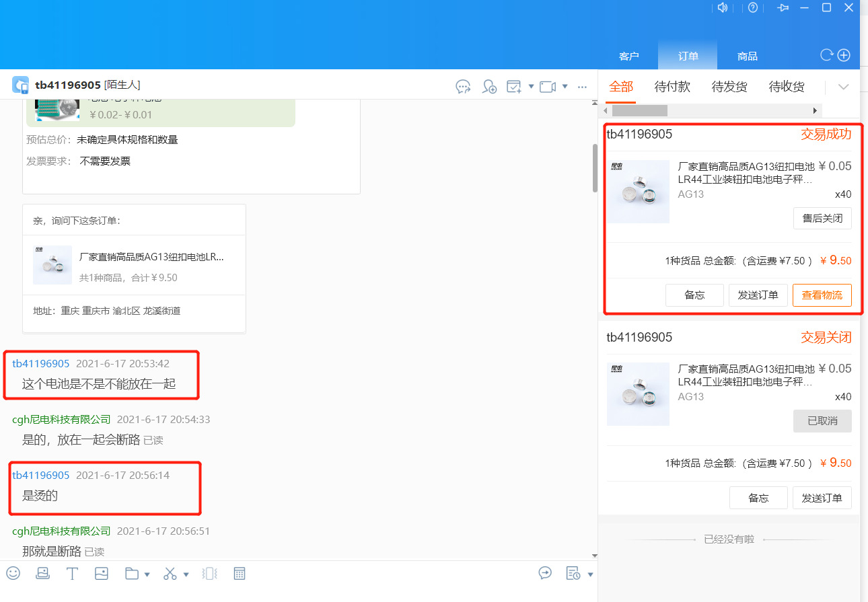Start a video call with camera icon

coord(548,86)
